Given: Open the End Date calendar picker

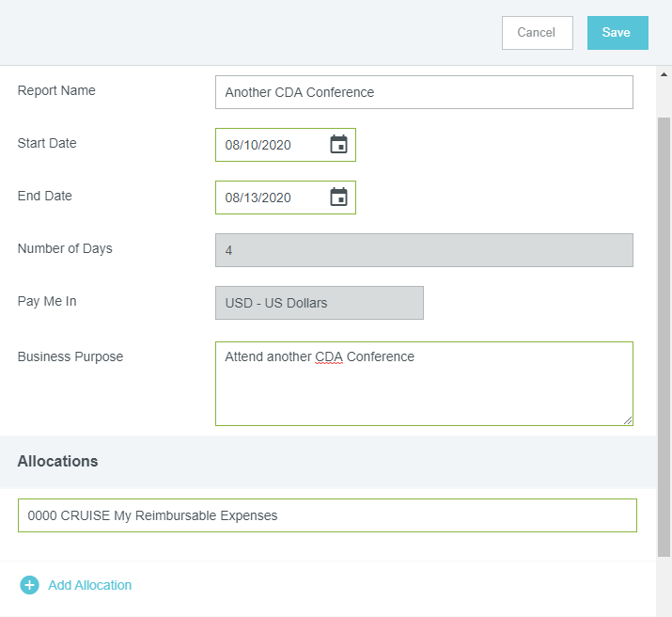Looking at the screenshot, I should [338, 198].
